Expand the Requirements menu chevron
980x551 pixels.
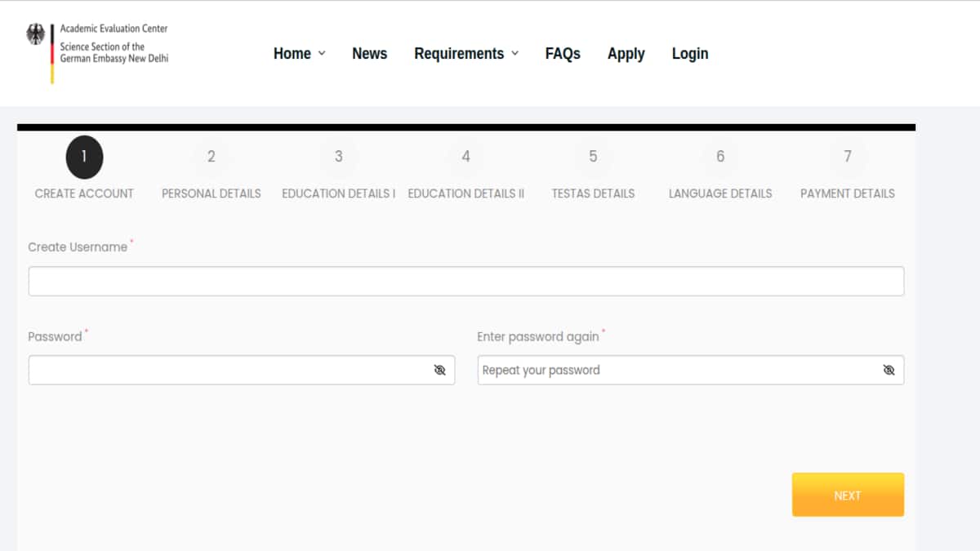pos(514,53)
